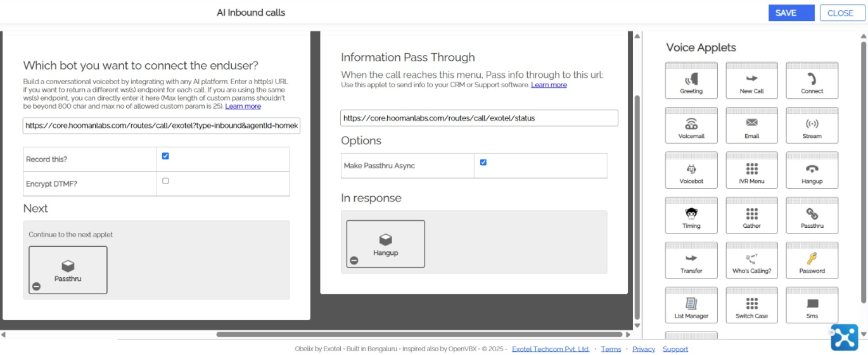This screenshot has height=355, width=868.
Task: Toggle Make Passthru Async checkbox
Action: (483, 163)
